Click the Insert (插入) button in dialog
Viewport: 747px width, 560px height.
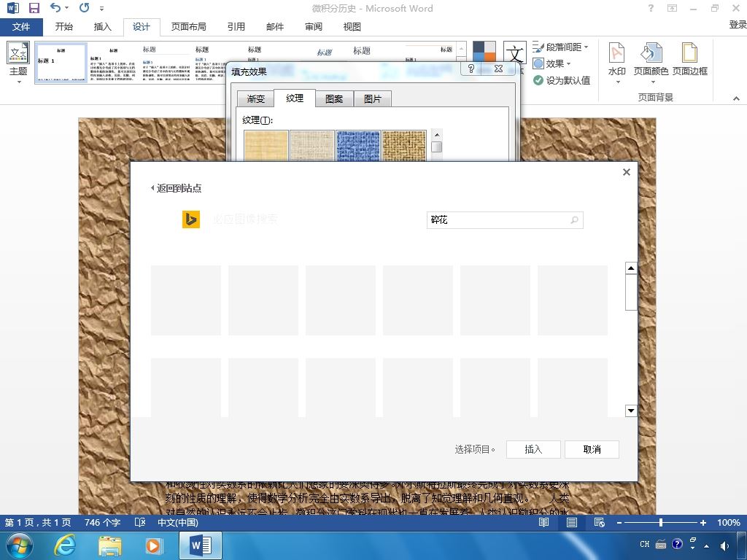point(533,449)
